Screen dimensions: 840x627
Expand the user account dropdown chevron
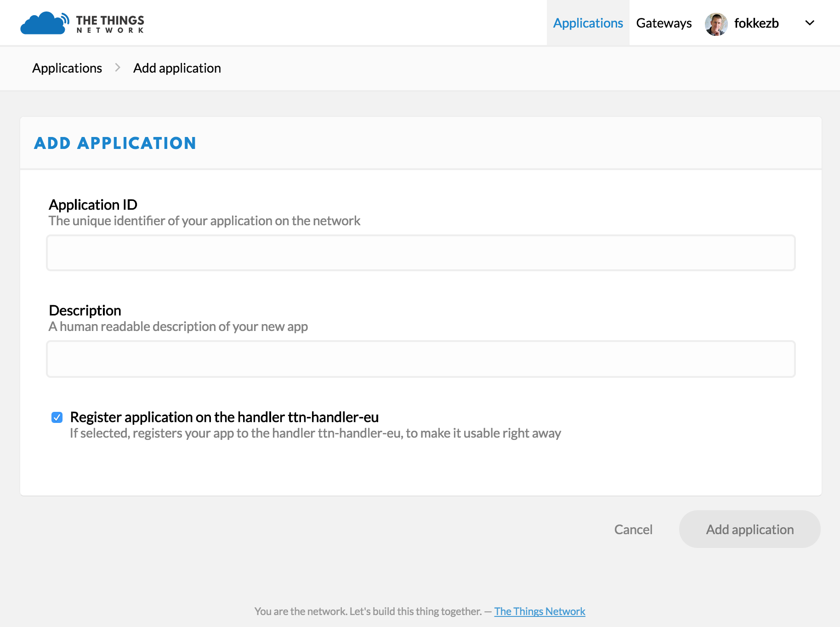click(x=810, y=23)
